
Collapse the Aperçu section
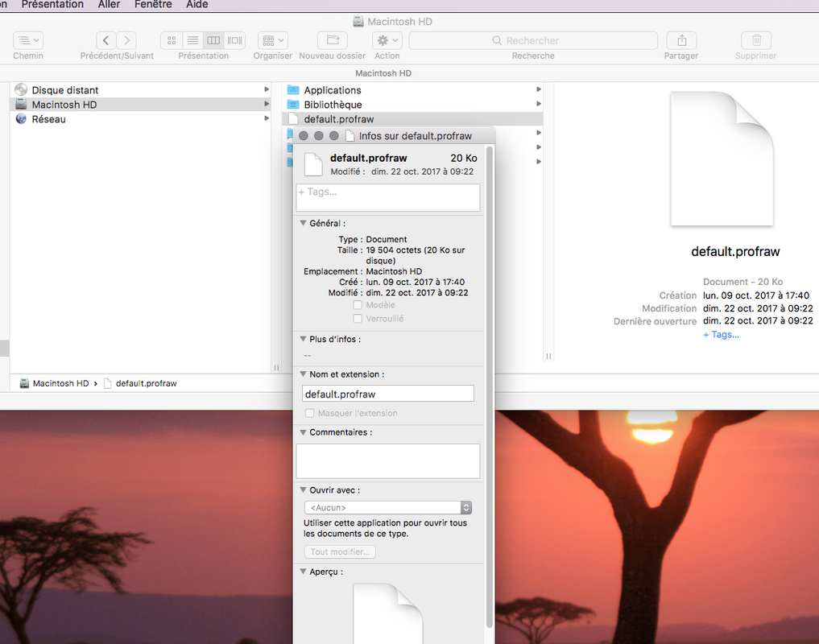[x=303, y=572]
